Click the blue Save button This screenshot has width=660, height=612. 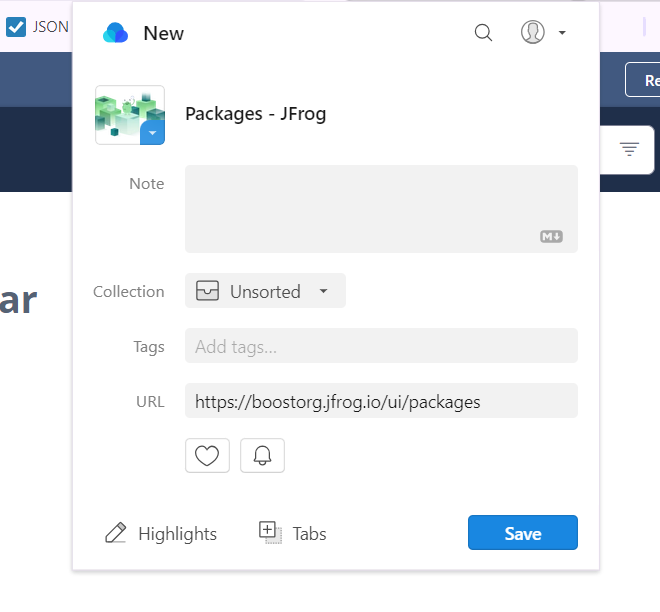[x=523, y=532]
